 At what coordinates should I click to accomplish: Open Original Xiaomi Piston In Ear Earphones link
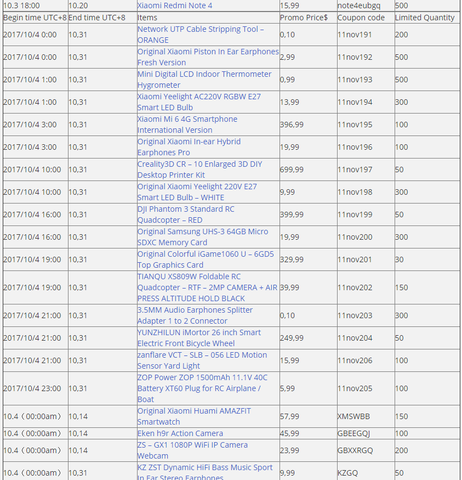pyautogui.click(x=208, y=57)
